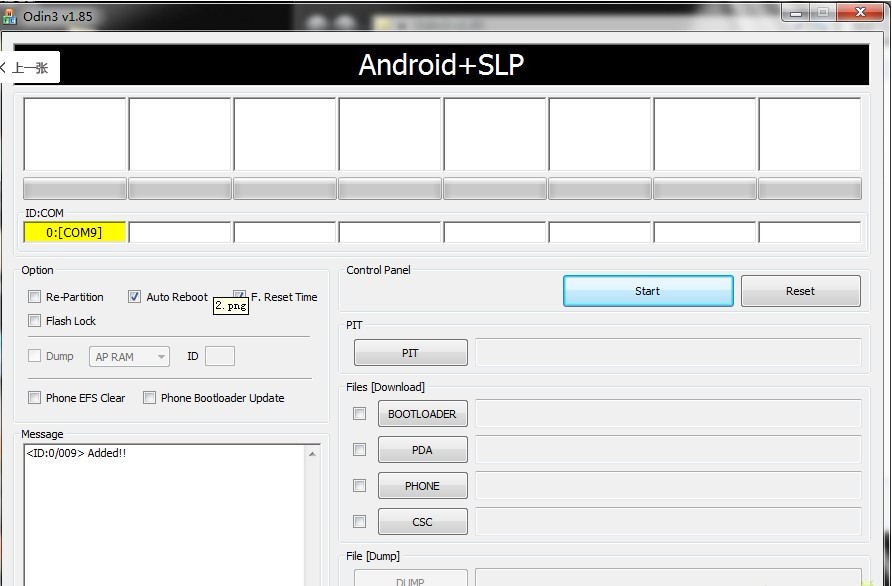892x586 pixels.
Task: Tick the checkbox beside BOOTLOADER
Action: pyautogui.click(x=360, y=413)
